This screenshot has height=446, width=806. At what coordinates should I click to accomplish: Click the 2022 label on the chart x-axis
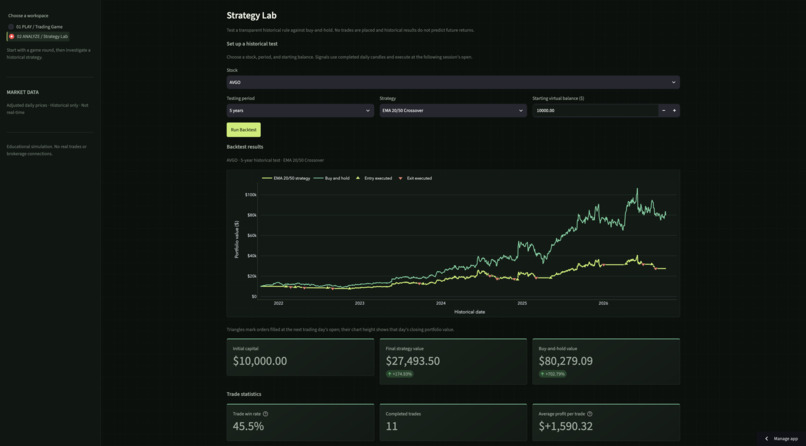click(278, 304)
